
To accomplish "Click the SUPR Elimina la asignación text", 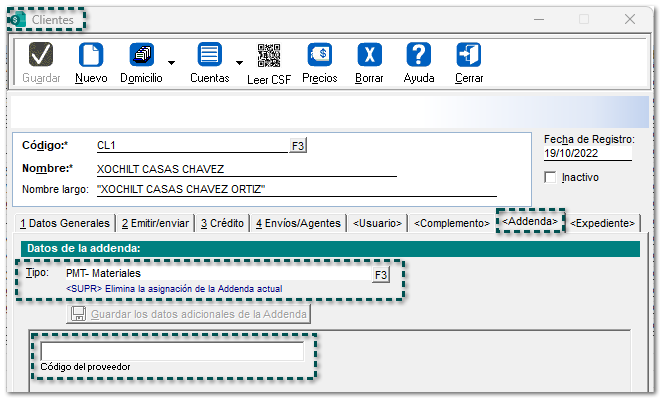I will [x=174, y=289].
